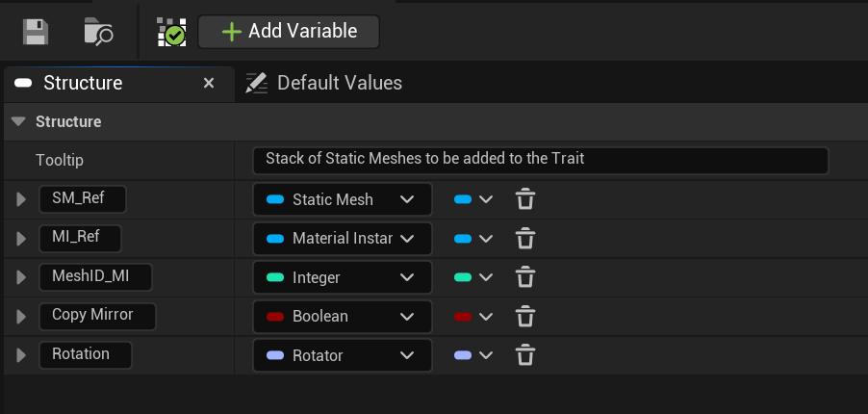
Task: Rename the MeshID_MI variable field
Action: [95, 277]
